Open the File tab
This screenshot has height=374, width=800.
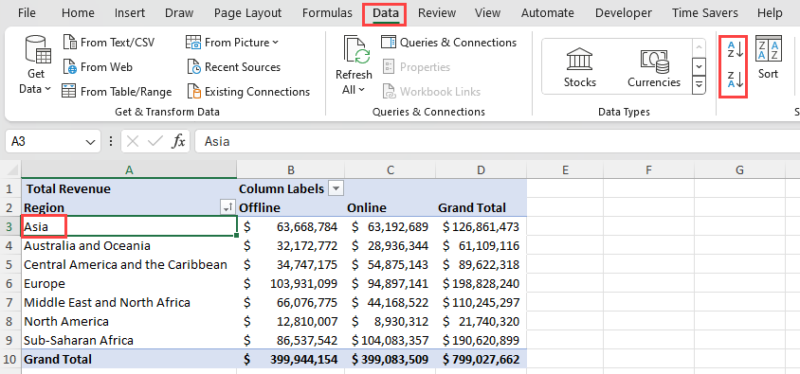[27, 13]
